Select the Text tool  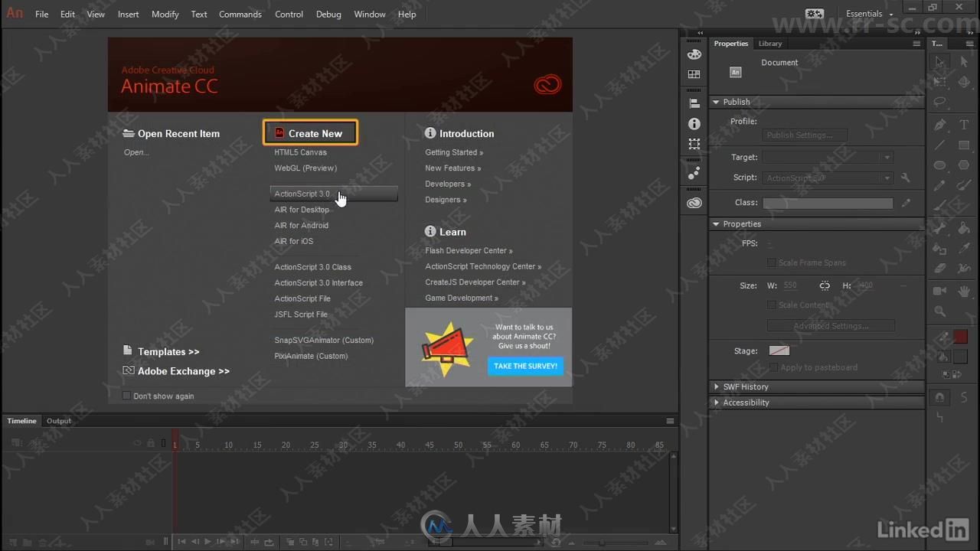click(x=964, y=124)
